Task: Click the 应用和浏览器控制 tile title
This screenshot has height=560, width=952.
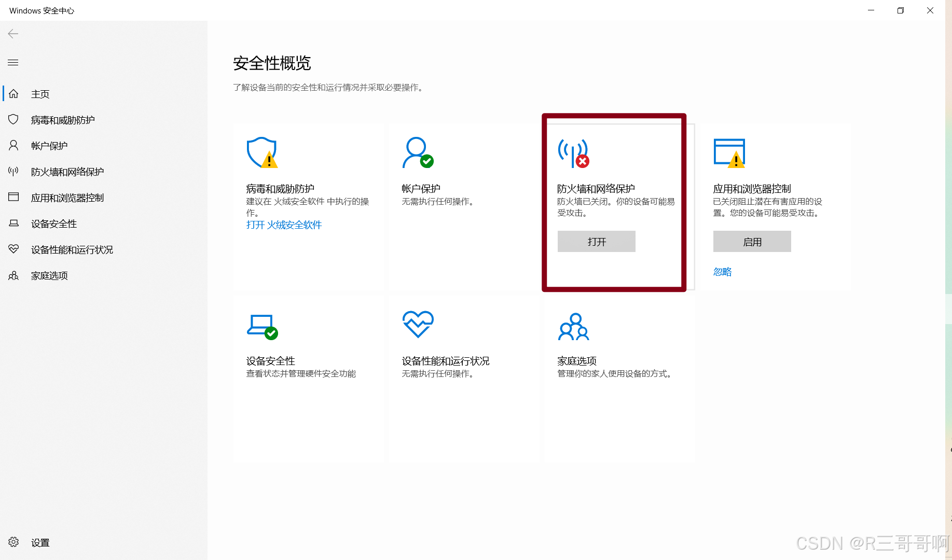Action: (752, 189)
